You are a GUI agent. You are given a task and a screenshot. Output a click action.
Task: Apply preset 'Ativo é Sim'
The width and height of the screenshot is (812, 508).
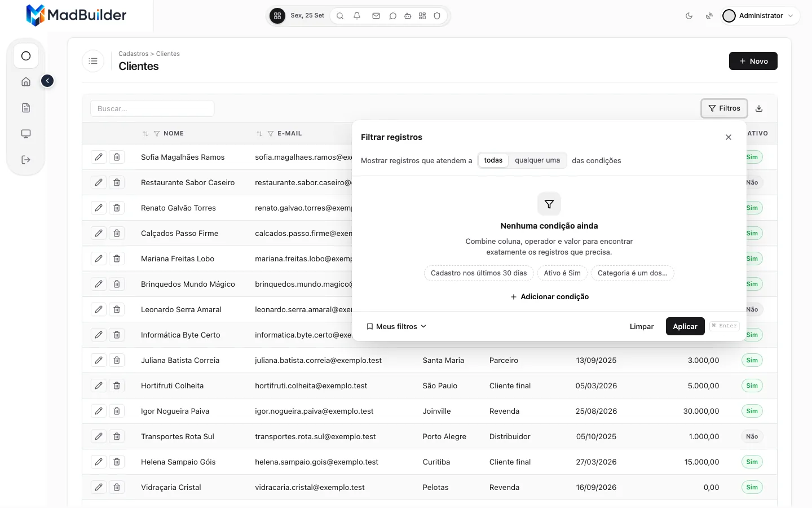pos(562,273)
